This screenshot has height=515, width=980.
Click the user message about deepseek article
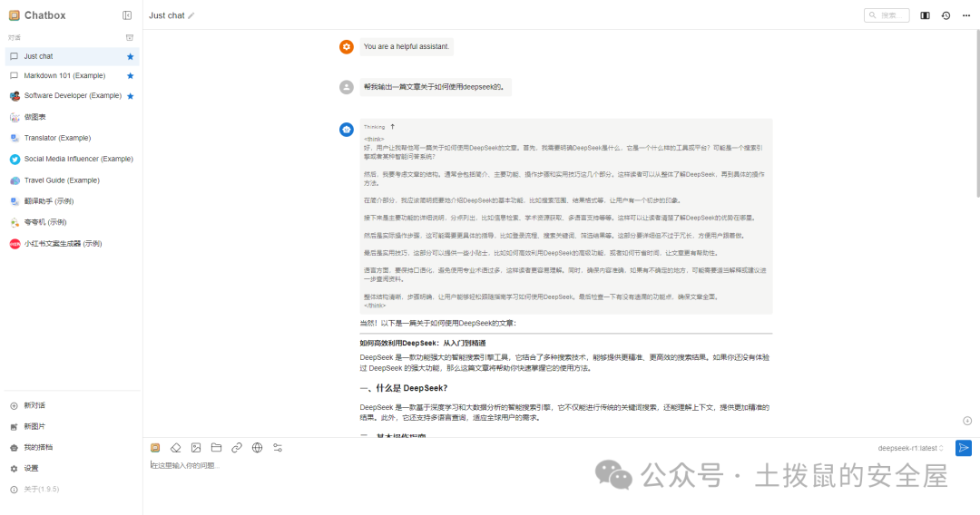click(x=436, y=87)
